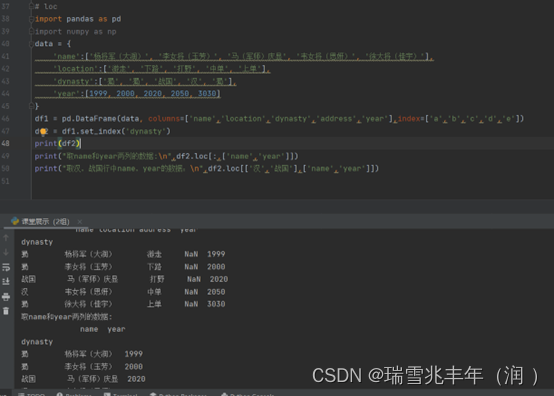The width and height of the screenshot is (554, 396).
Task: Click the value 2050 in console output
Action: click(216, 292)
